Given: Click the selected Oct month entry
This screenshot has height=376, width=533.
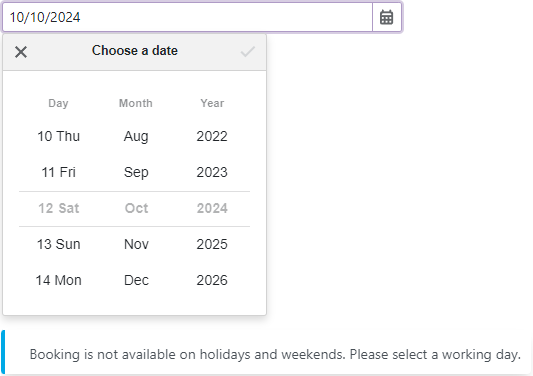Looking at the screenshot, I should click(136, 208).
